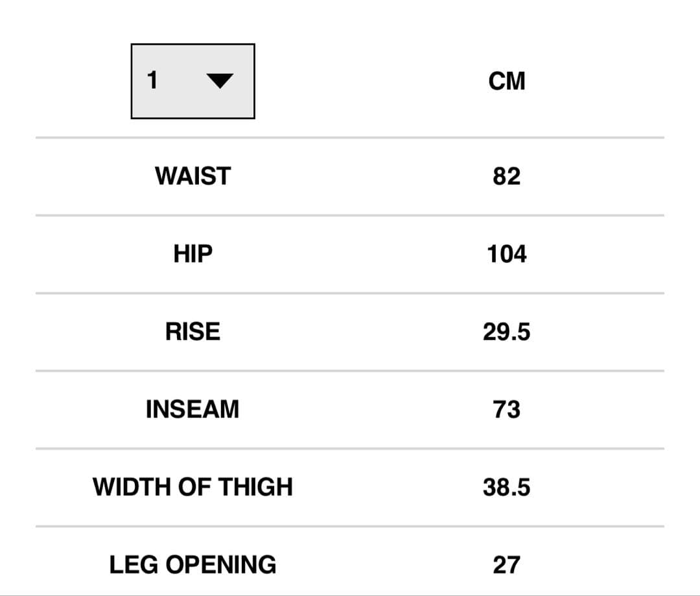Select the size number 1 in selector
Image resolution: width=700 pixels, height=596 pixels.
153,80
